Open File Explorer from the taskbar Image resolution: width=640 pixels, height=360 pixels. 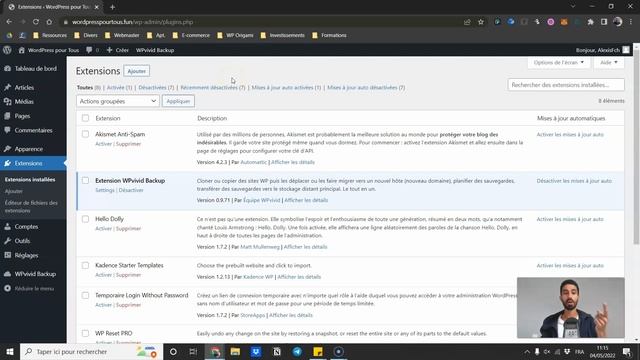[235, 351]
